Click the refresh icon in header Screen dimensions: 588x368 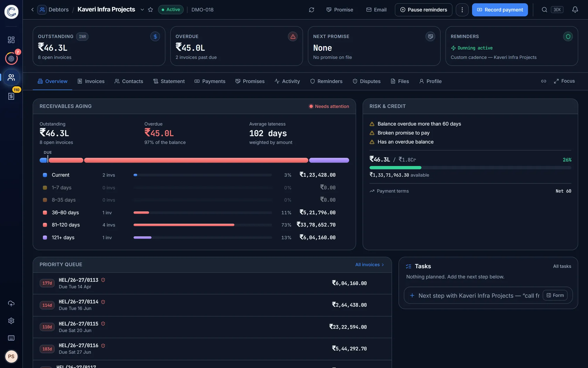311,10
